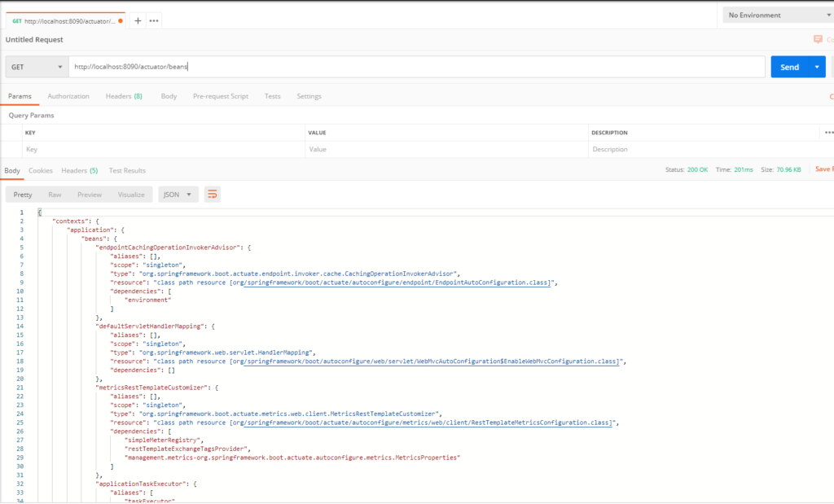
Task: Open the Test Results tab
Action: [127, 170]
